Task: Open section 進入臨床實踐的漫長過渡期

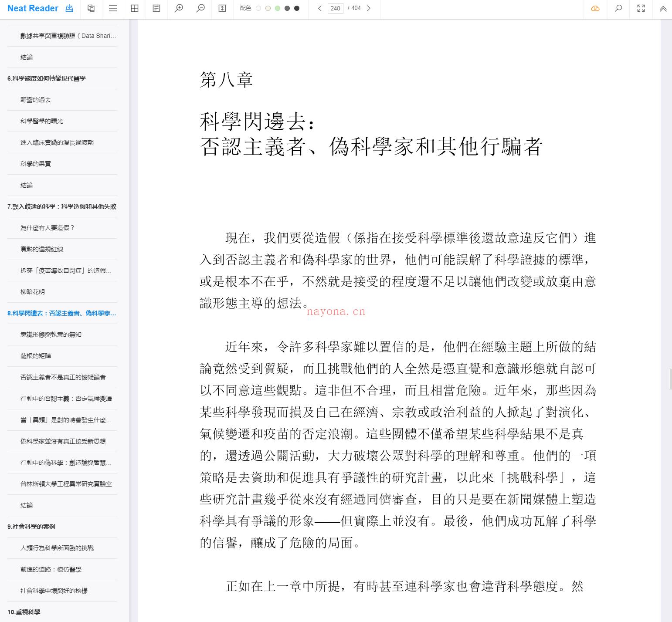Action: click(57, 142)
